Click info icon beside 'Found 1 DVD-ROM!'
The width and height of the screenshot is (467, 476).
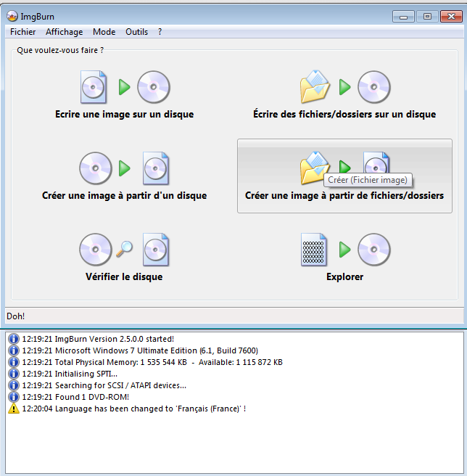(14, 397)
